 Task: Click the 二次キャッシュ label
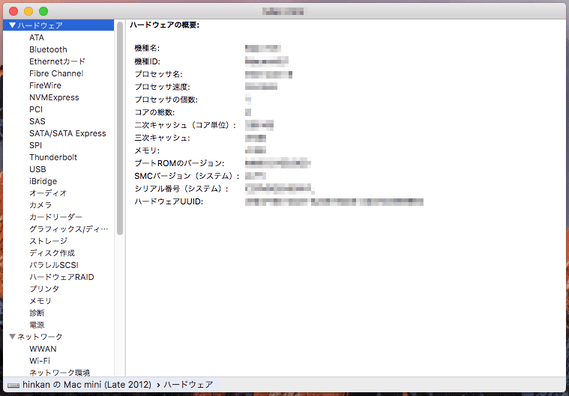point(185,125)
